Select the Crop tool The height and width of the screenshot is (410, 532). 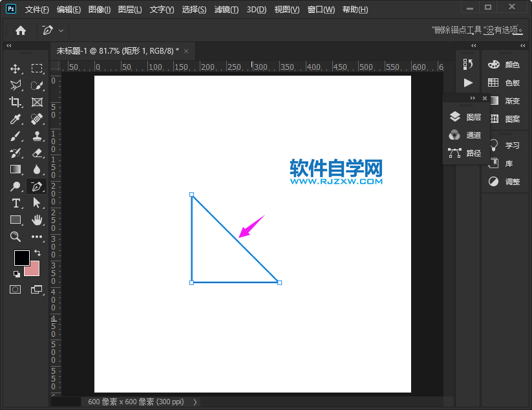[x=16, y=102]
